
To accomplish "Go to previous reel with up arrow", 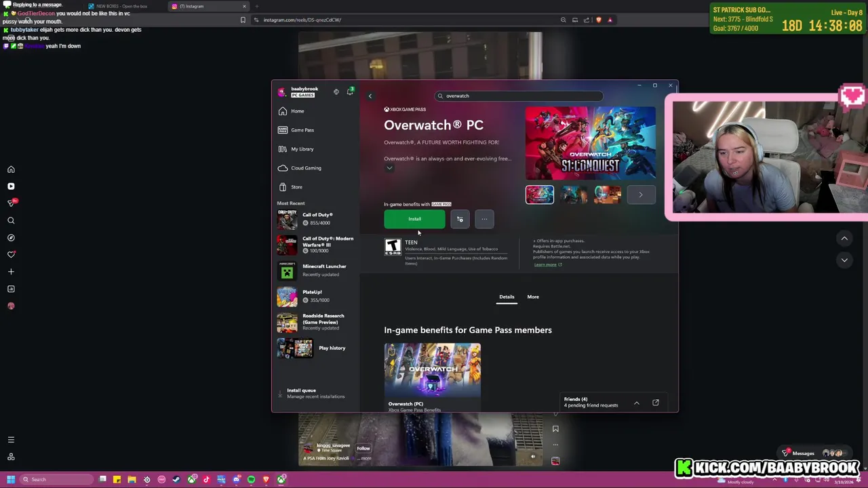I will (x=844, y=239).
